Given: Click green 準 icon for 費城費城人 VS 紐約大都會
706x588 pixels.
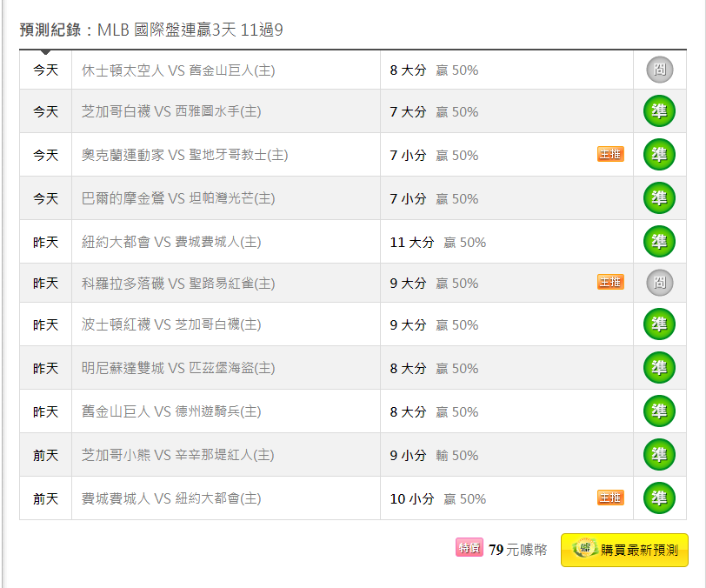Looking at the screenshot, I should pos(660,498).
